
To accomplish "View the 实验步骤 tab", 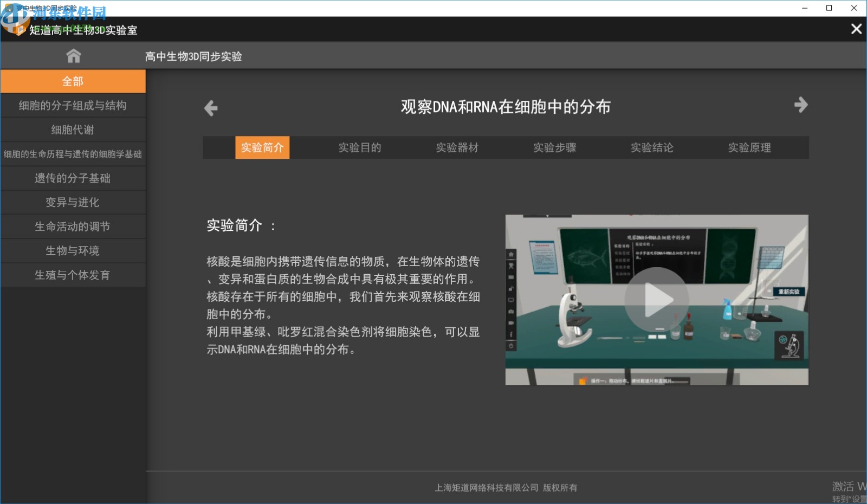I will pyautogui.click(x=554, y=147).
